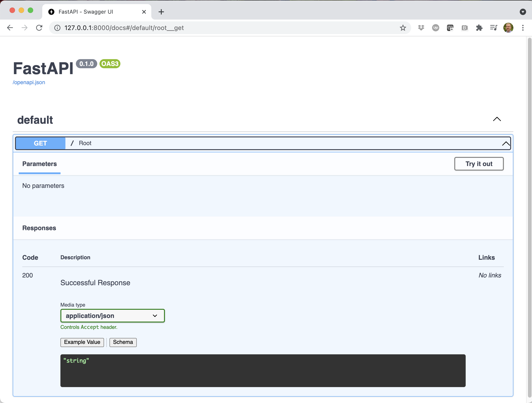Toggle the OAS3 badge display

[109, 63]
